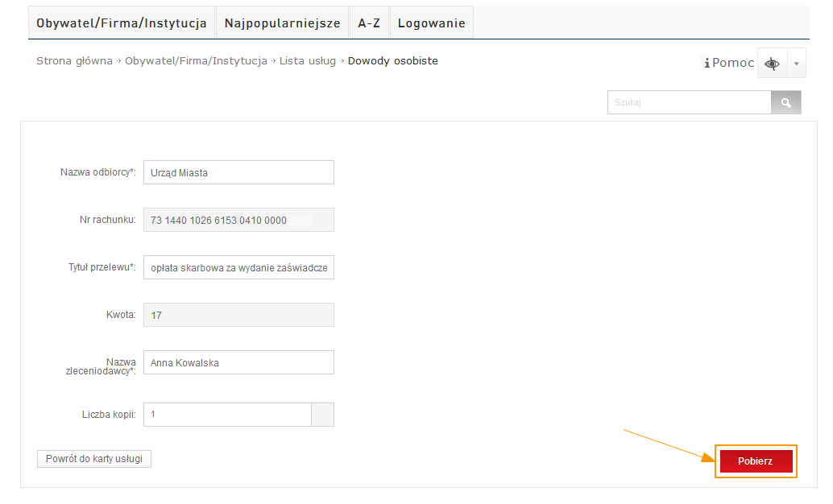The height and width of the screenshot is (504, 833).
Task: Open Pomoc help info
Action: tap(729, 63)
